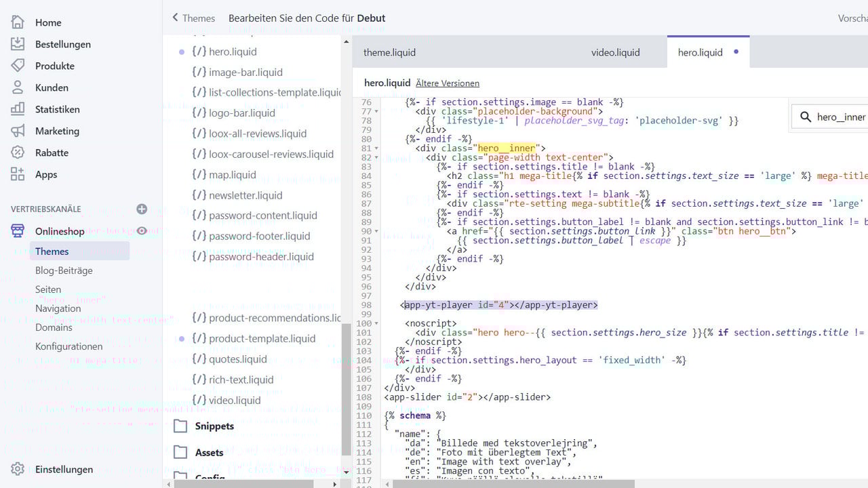Open map.liquid file
868x488 pixels.
(x=233, y=174)
